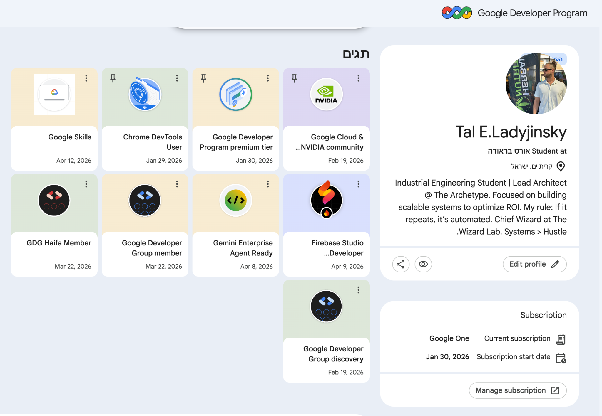This screenshot has width=602, height=416.
Task: Click the Google Skills badge icon
Action: (54, 94)
